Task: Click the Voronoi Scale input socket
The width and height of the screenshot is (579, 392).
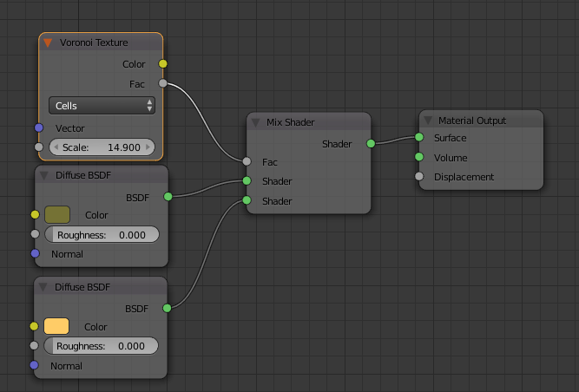Action: coord(39,147)
